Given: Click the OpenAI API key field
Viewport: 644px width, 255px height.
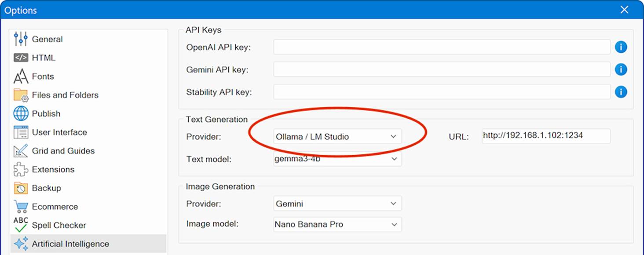Looking at the screenshot, I should (x=441, y=47).
